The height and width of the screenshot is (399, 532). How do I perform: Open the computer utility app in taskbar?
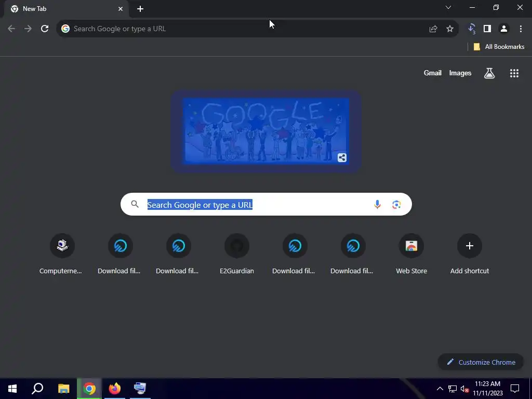click(140, 389)
